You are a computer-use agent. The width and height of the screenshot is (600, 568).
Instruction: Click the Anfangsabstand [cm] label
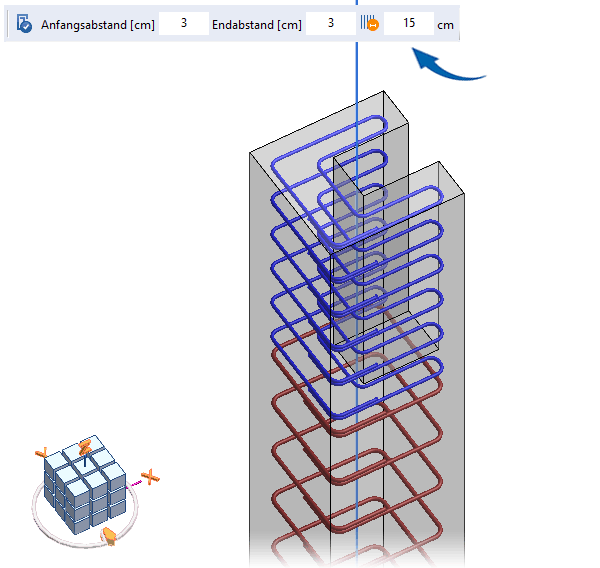coord(98,25)
